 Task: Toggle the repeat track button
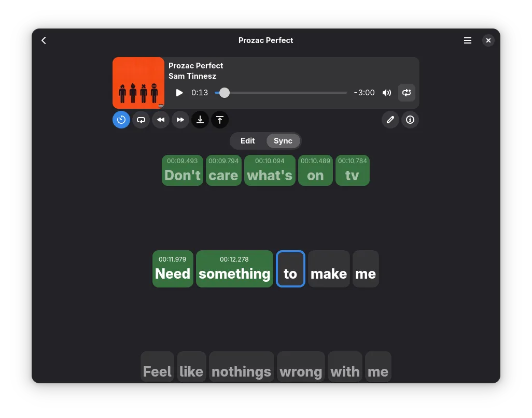coord(407,93)
